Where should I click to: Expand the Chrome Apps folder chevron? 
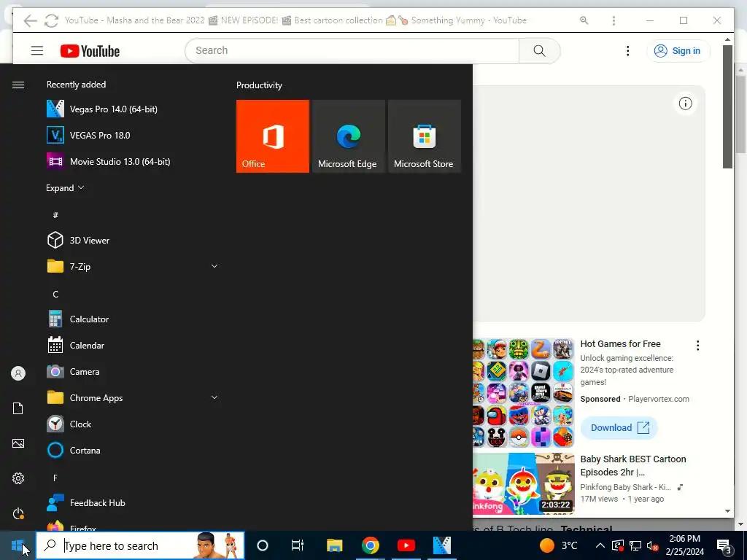tap(214, 397)
